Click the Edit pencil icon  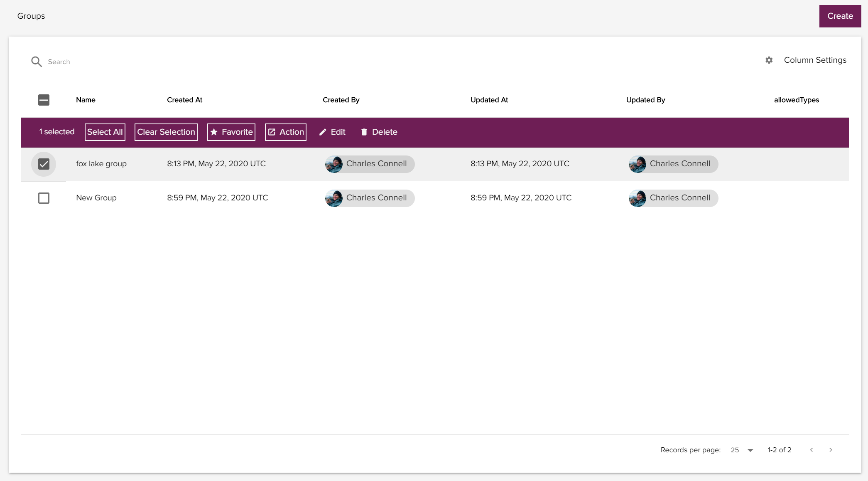point(322,131)
